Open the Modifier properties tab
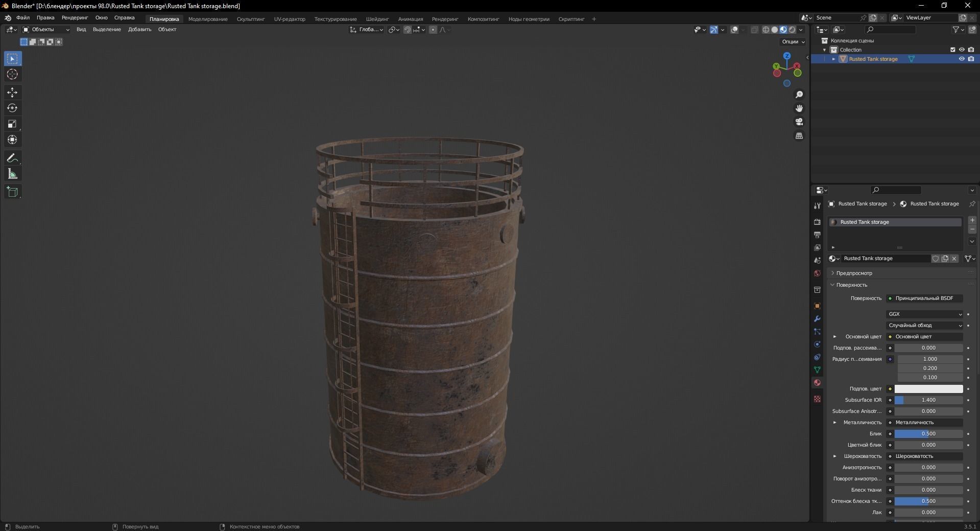The image size is (980, 531). pos(817,318)
